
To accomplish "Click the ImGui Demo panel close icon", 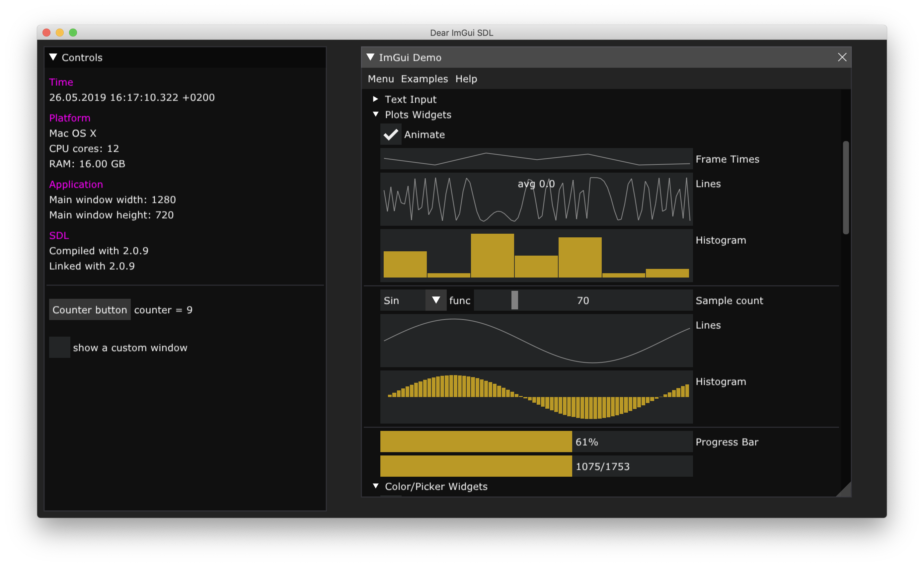I will 842,57.
